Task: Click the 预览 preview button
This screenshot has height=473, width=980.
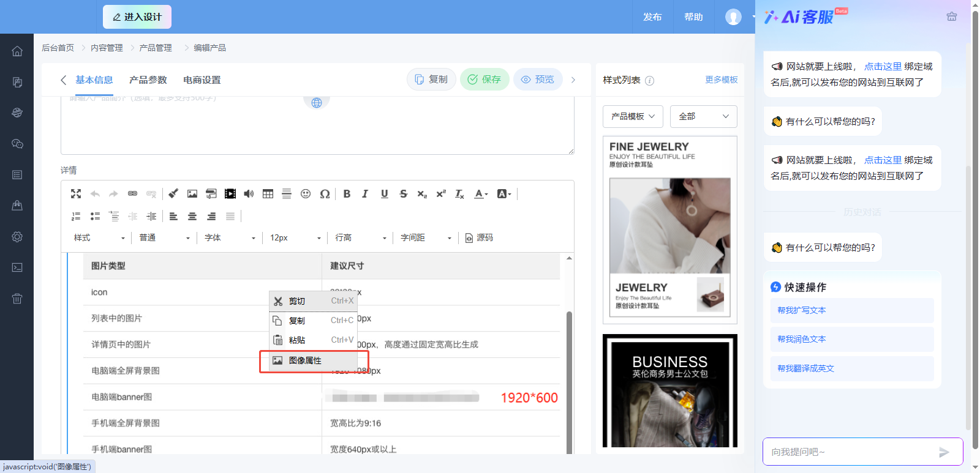Action: point(538,80)
